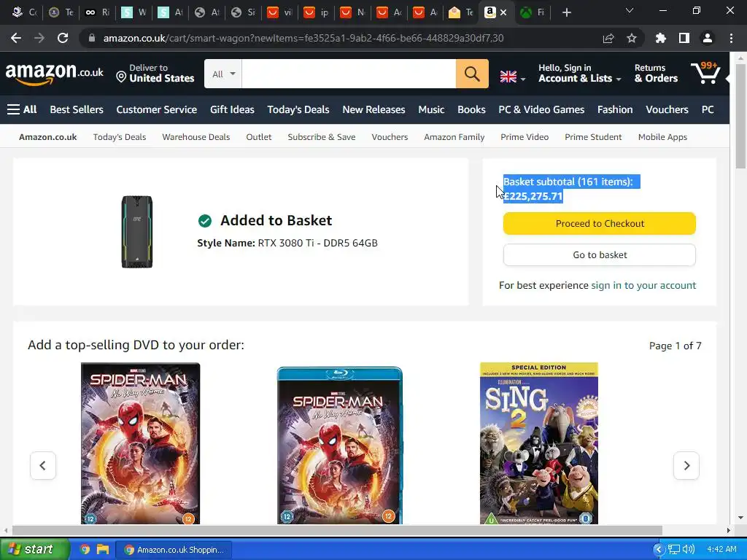Click the site lock security icon
This screenshot has width=747, height=560.
(92, 38)
